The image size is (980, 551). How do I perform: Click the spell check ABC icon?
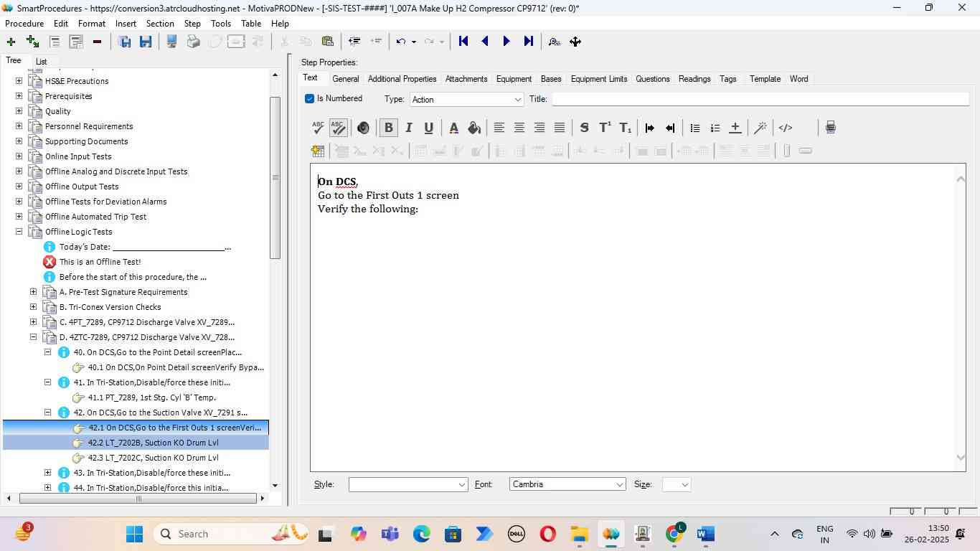(x=318, y=128)
